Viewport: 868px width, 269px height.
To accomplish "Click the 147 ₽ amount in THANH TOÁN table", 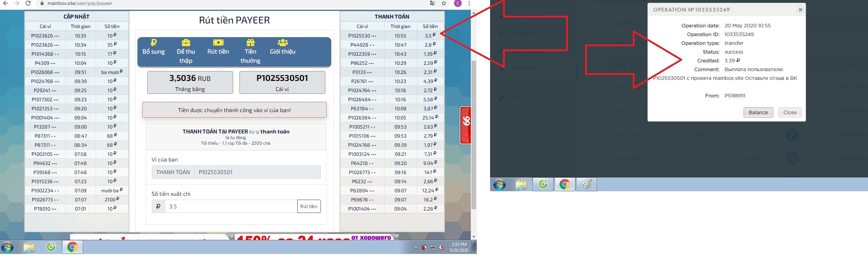I will click(430, 172).
